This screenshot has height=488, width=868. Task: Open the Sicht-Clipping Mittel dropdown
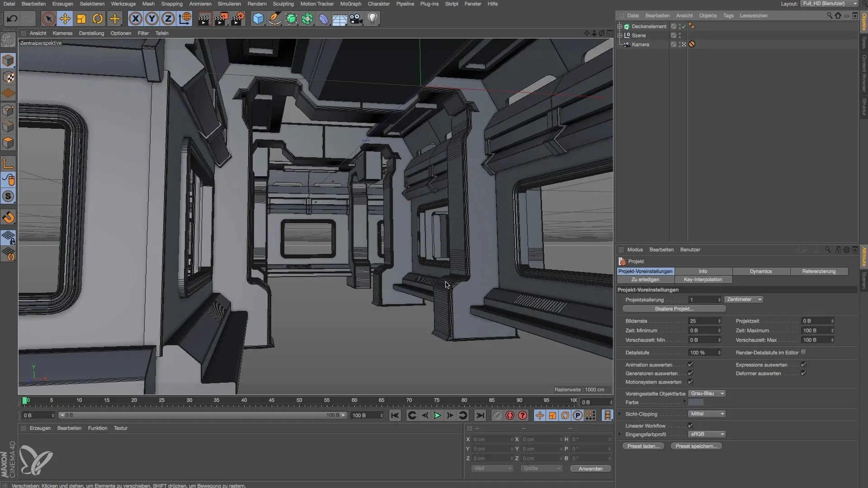click(707, 414)
